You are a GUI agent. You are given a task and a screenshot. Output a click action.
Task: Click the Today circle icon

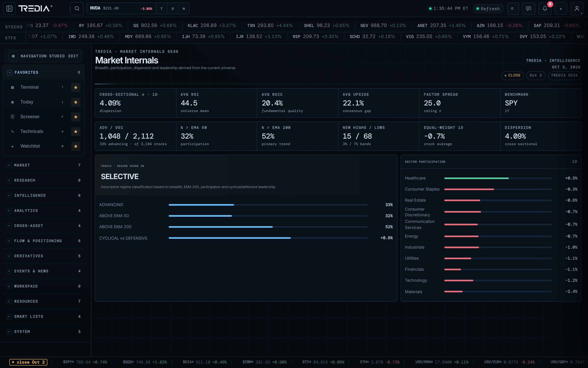pos(12,102)
